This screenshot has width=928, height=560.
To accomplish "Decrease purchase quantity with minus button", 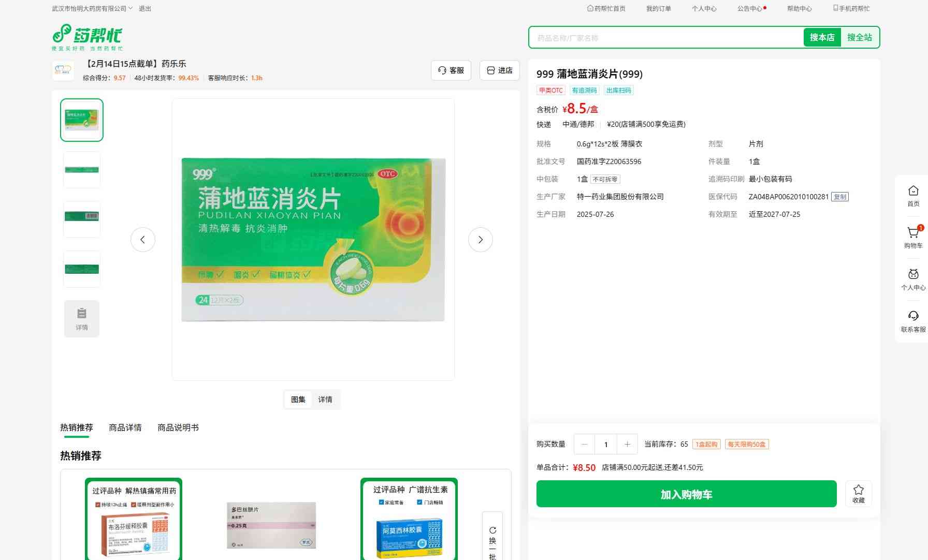I will tap(585, 444).
